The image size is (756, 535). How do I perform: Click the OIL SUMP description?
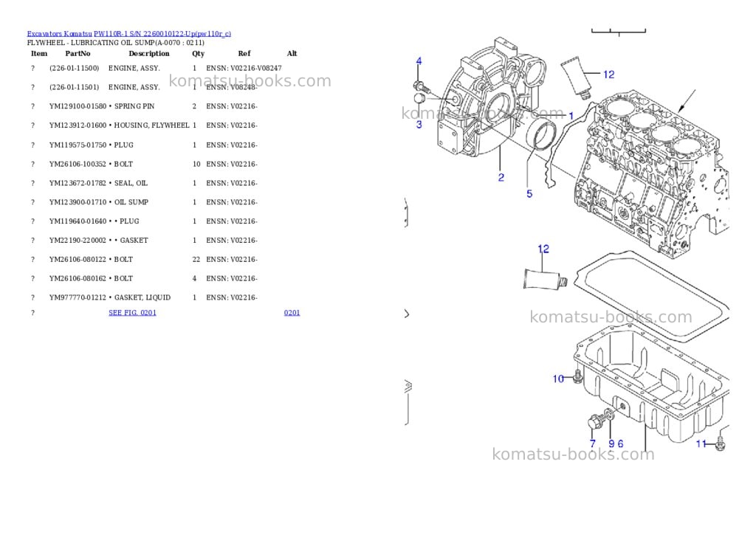click(131, 202)
